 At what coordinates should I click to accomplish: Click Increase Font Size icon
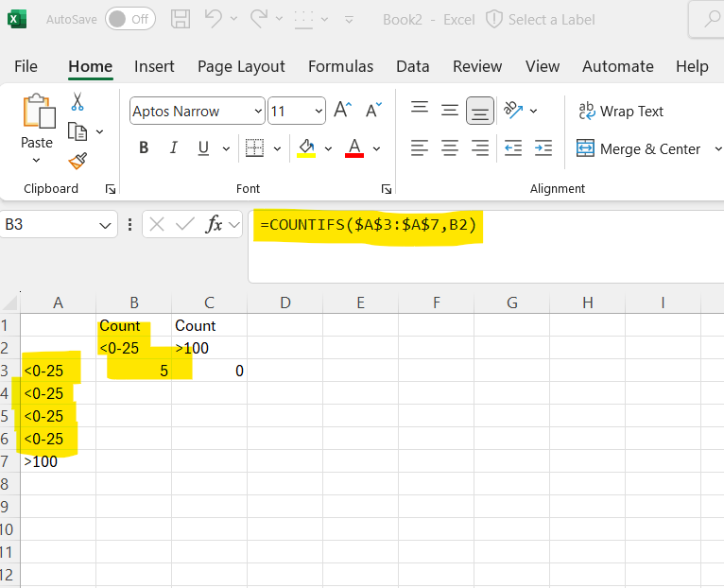(x=342, y=110)
